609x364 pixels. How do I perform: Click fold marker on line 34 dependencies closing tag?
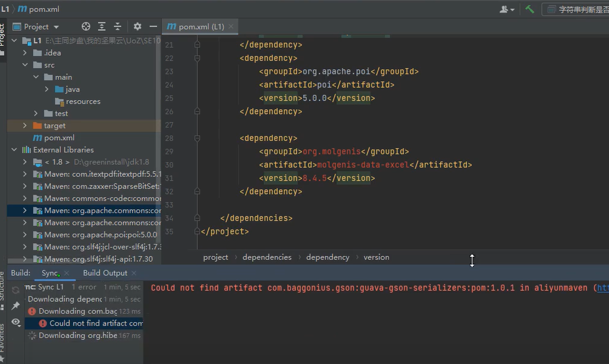click(197, 218)
